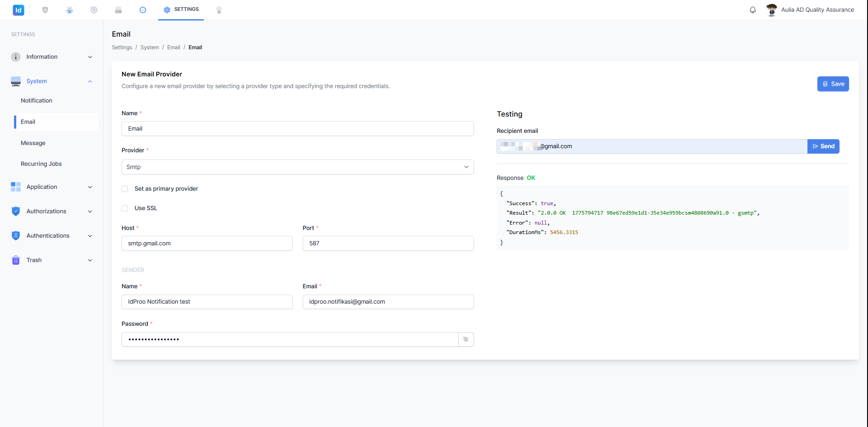Click the Trash bin icon
Viewport: 868px width, 427px height.
pos(16,260)
